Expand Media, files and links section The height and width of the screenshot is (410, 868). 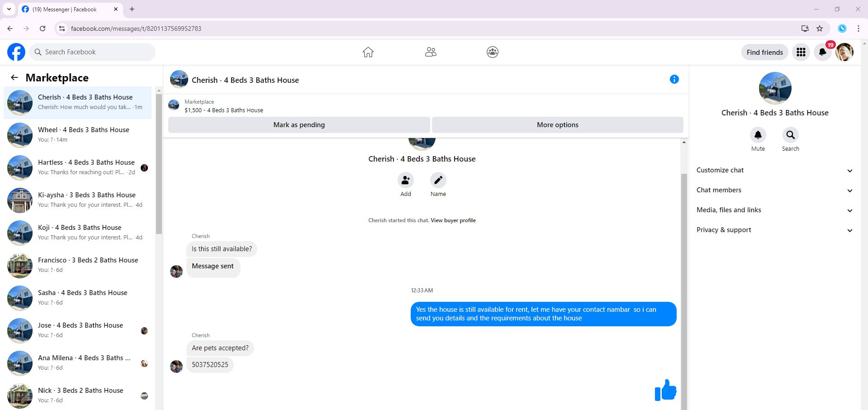pos(775,210)
